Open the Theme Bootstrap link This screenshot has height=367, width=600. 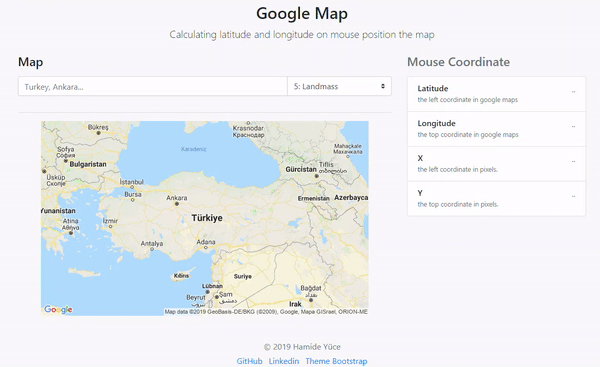tap(336, 361)
